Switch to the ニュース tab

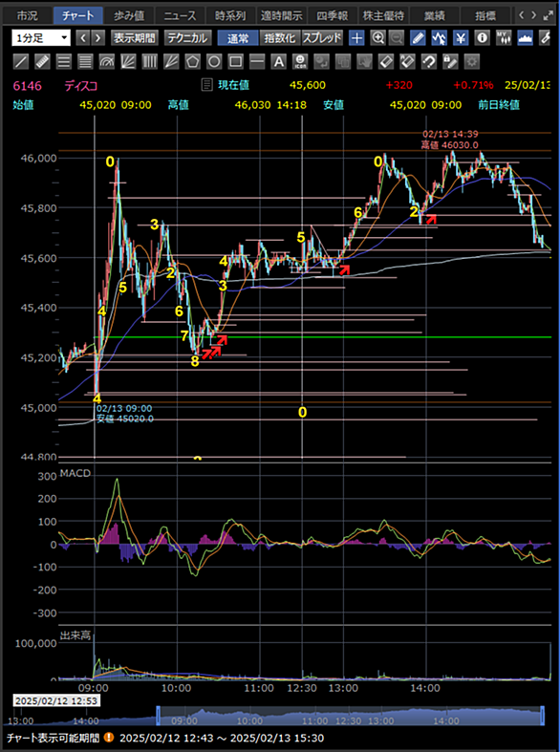(x=181, y=16)
